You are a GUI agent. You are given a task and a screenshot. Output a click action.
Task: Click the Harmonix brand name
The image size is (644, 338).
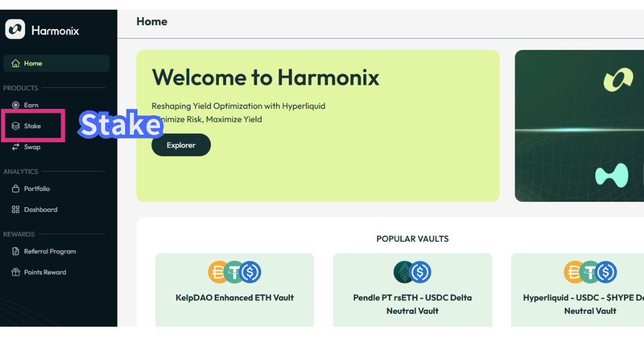pos(55,31)
